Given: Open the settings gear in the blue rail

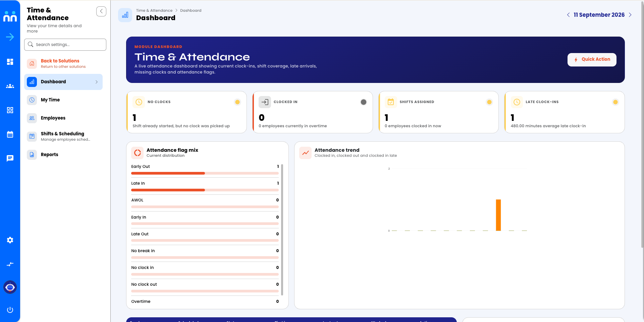Looking at the screenshot, I should pyautogui.click(x=10, y=240).
